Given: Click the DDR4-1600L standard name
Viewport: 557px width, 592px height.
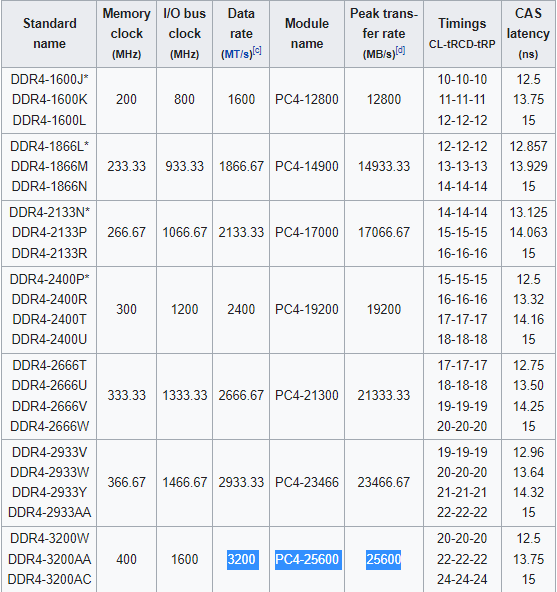Looking at the screenshot, I should (49, 120).
